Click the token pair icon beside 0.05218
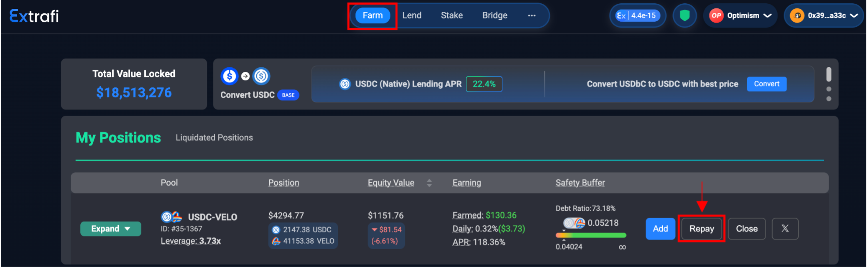 click(574, 223)
